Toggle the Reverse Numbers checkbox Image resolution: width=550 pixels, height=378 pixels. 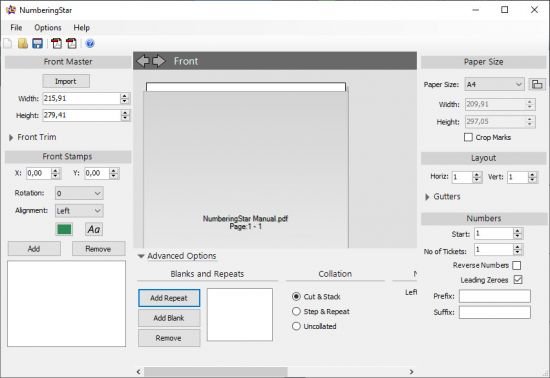tap(516, 265)
